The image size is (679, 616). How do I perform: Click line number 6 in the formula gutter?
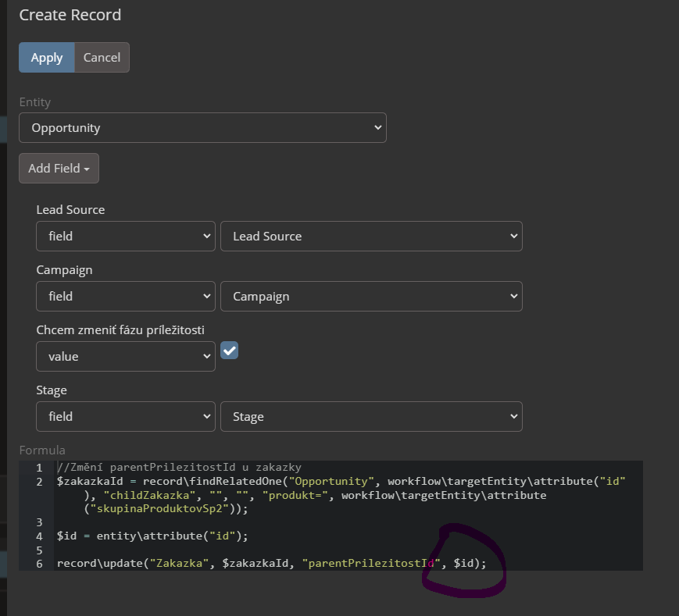38,563
